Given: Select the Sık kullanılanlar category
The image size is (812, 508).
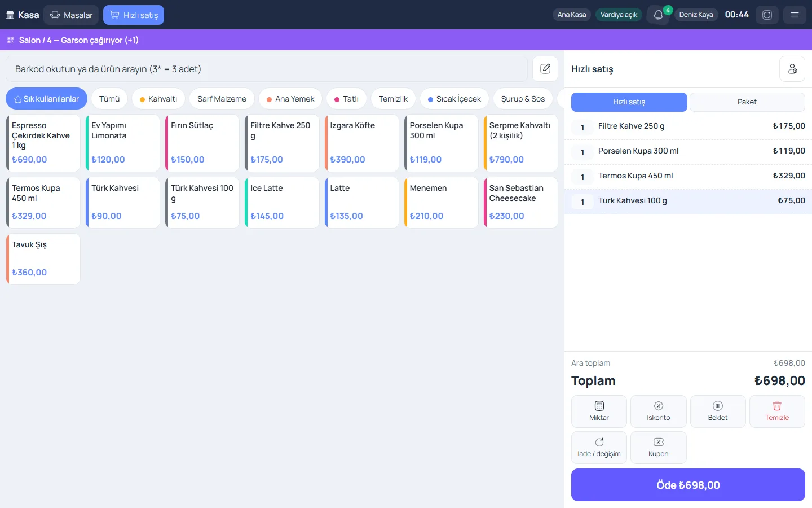Looking at the screenshot, I should (x=46, y=99).
